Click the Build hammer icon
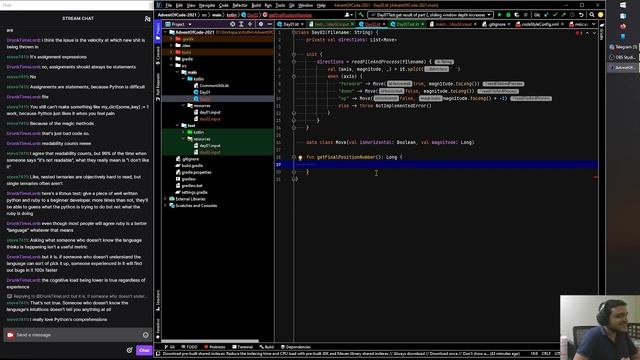Image resolution: width=640 pixels, height=360 pixels. coord(361,15)
